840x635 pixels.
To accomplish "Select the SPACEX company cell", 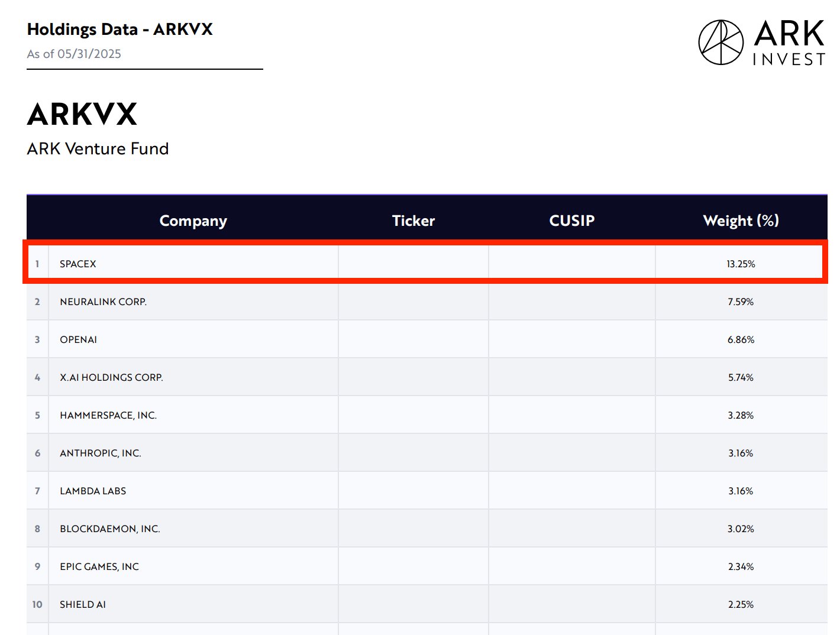I will [x=193, y=264].
